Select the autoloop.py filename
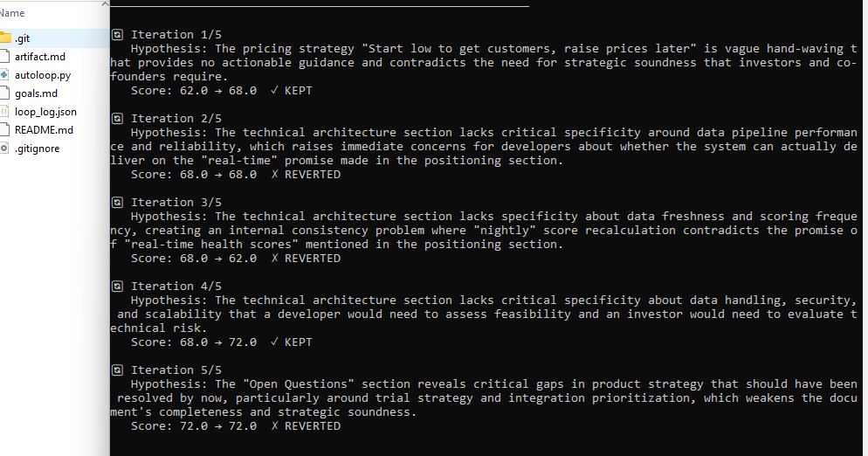This screenshot has height=456, width=868. click(42, 75)
